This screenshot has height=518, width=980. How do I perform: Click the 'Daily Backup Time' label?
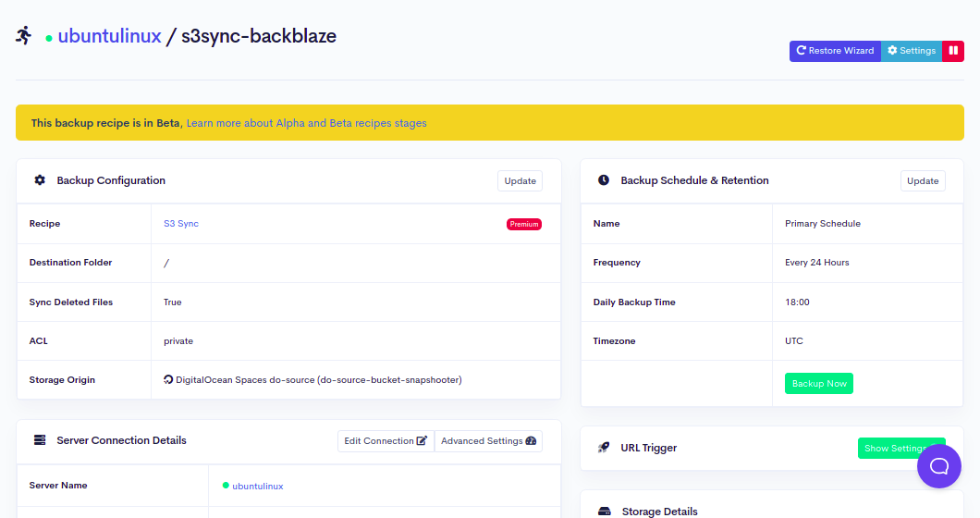click(x=634, y=302)
